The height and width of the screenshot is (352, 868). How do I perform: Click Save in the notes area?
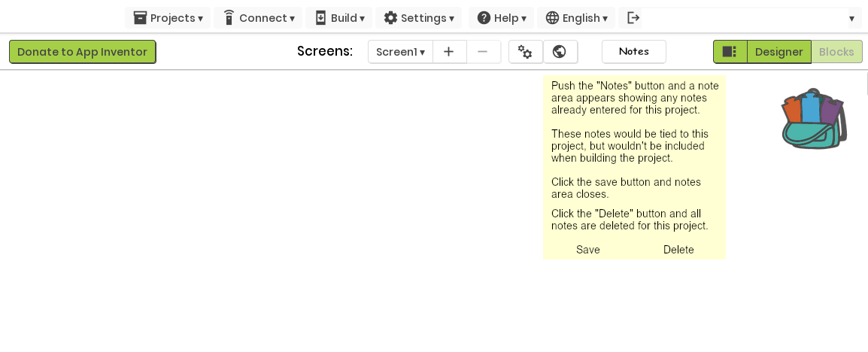tap(588, 250)
